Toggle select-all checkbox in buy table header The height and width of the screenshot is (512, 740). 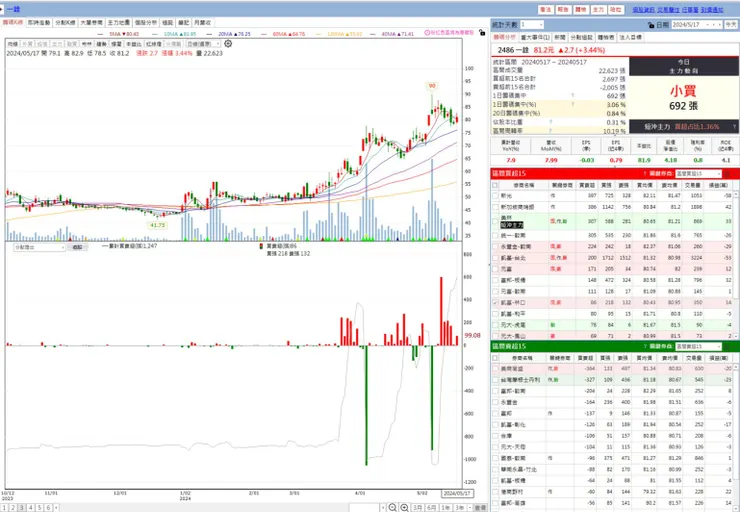(x=495, y=185)
